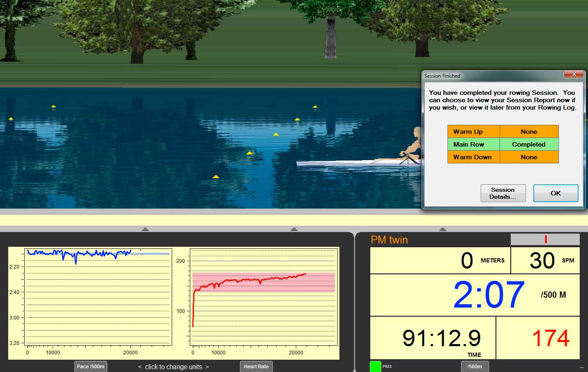Toggle display units with the /500m button
The height and width of the screenshot is (372, 588).
[475, 366]
